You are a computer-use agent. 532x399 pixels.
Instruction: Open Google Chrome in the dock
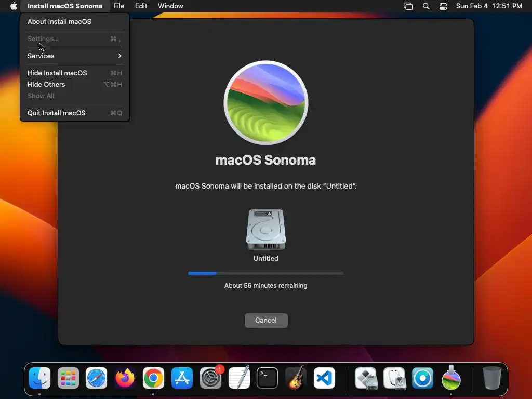153,378
